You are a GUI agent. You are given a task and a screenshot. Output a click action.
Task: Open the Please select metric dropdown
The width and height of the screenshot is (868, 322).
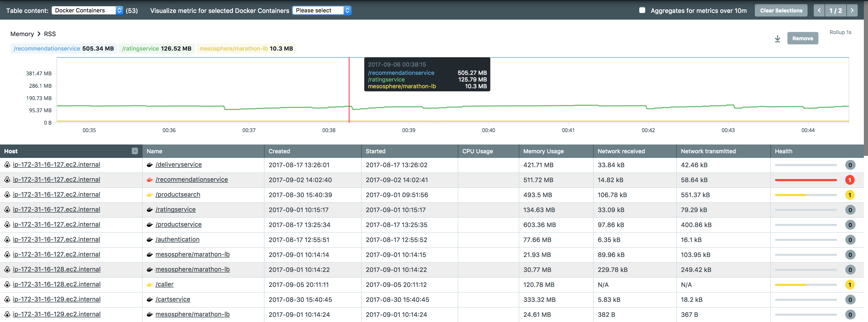[x=322, y=10]
